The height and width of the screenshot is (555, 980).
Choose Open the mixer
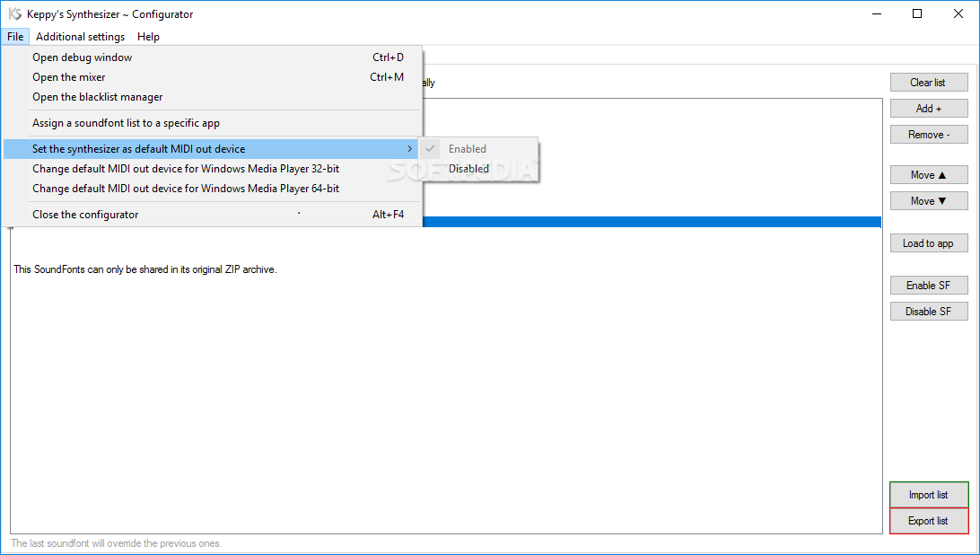coord(213,77)
